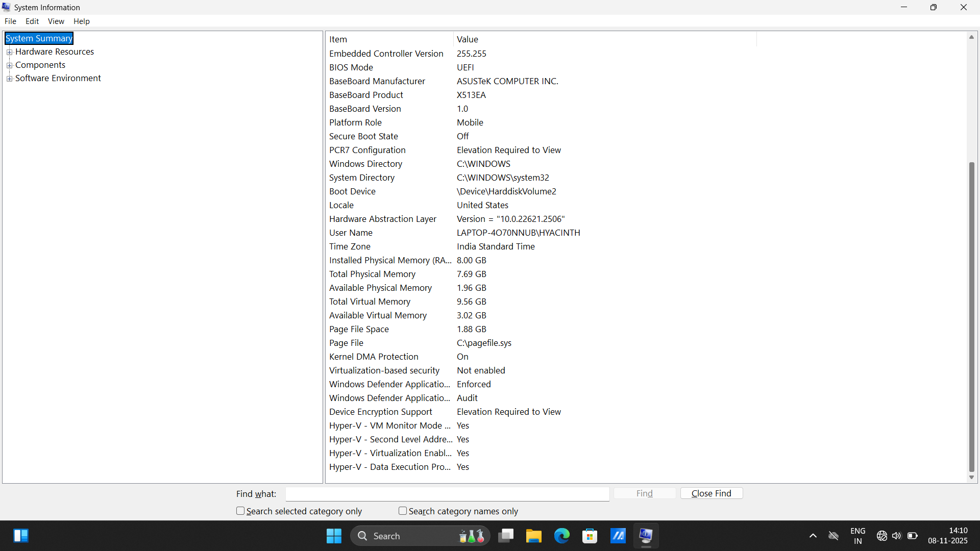Launch Microsoft Edge from the taskbar
This screenshot has height=551, width=980.
561,536
